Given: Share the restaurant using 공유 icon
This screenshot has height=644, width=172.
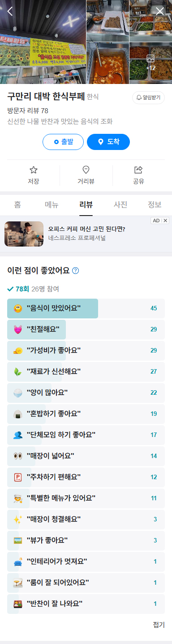Looking at the screenshot, I should [x=138, y=170].
